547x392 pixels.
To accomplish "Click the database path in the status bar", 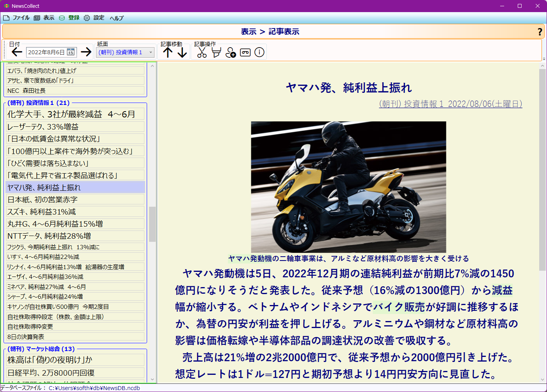I will point(94,388).
